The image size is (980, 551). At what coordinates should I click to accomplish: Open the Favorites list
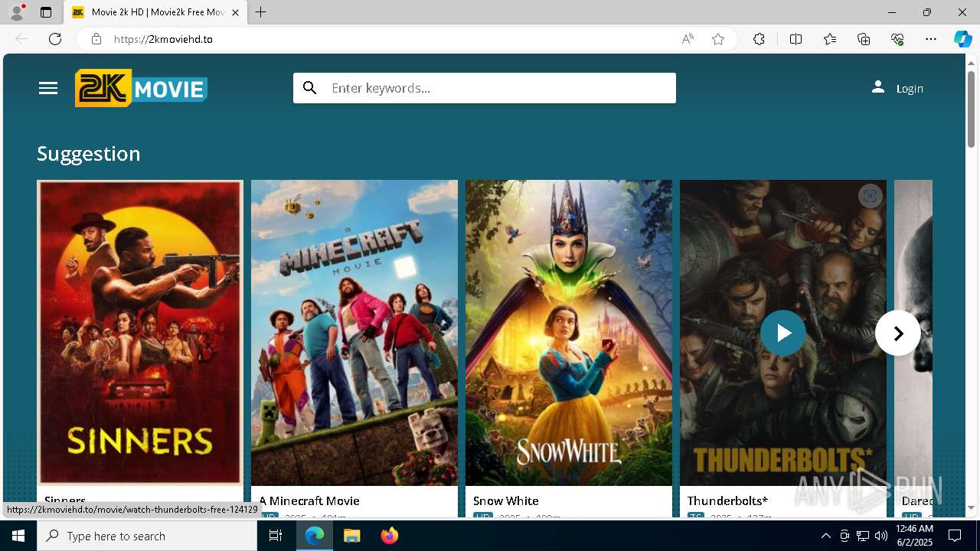(x=830, y=39)
